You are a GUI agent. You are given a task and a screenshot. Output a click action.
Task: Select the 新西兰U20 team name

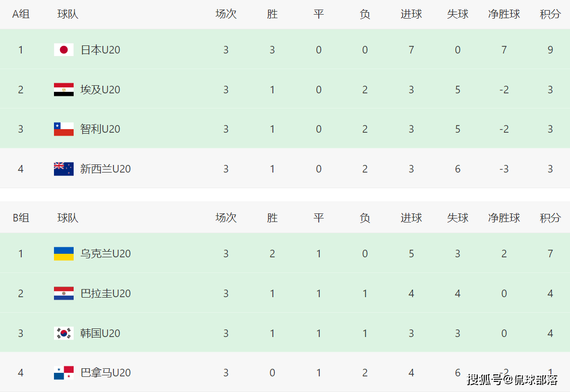point(105,169)
